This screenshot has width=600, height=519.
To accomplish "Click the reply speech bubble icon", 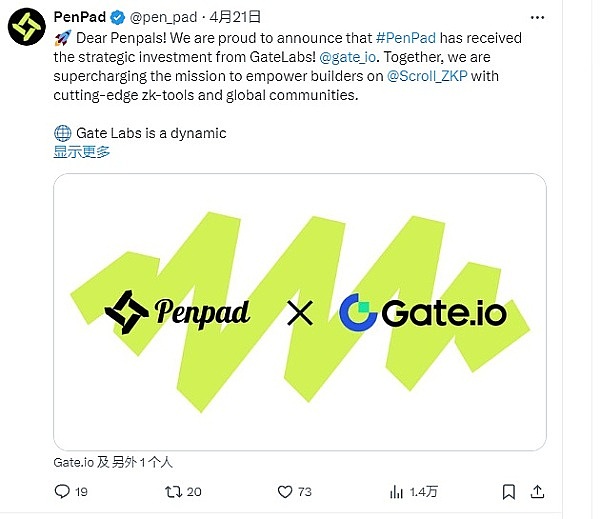I will [61, 491].
